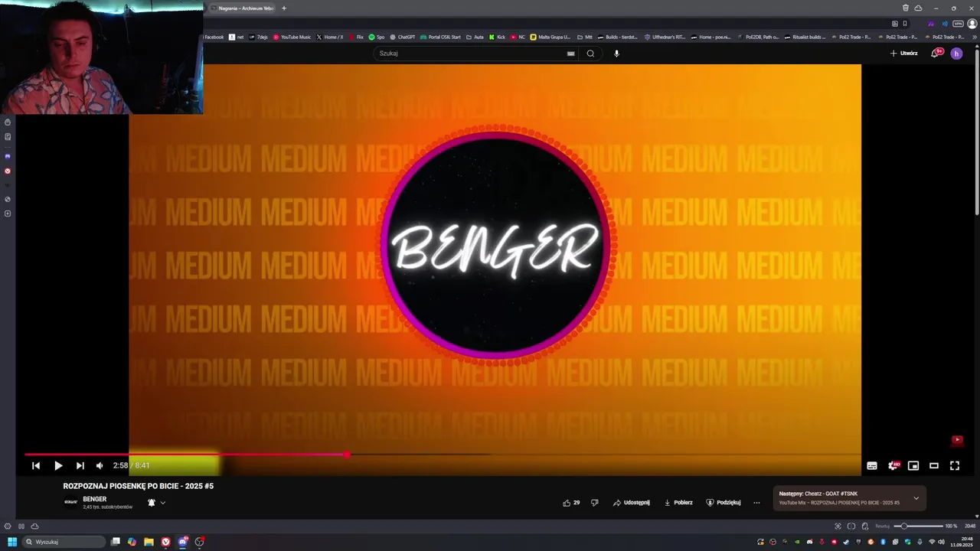
Task: Open the YouTube account avatar menu
Action: coord(956,54)
